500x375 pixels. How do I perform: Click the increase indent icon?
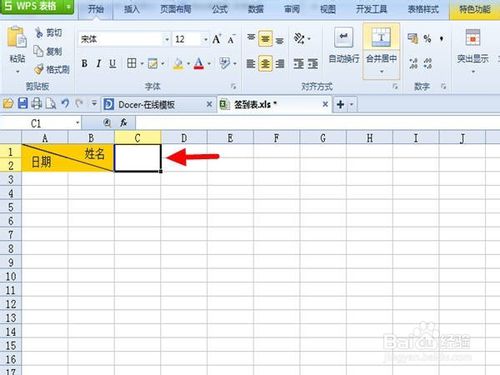pos(313,63)
